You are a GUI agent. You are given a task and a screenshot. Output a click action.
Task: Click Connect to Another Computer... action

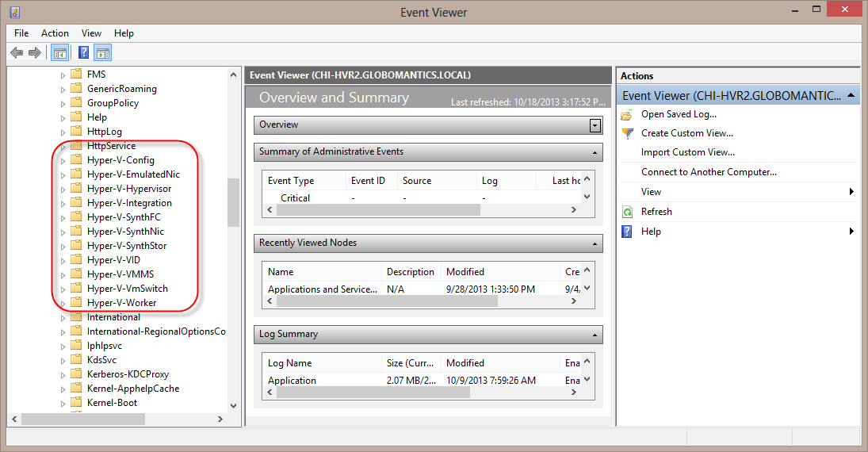pyautogui.click(x=709, y=172)
